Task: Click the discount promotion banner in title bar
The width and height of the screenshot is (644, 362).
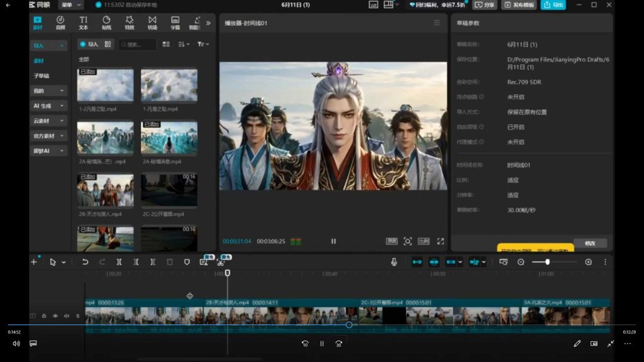Action: click(437, 5)
